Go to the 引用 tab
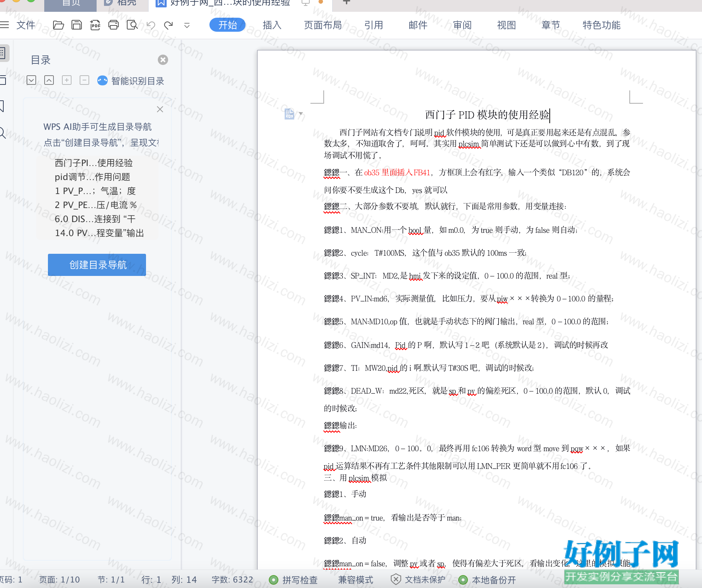702x588 pixels. click(x=374, y=25)
